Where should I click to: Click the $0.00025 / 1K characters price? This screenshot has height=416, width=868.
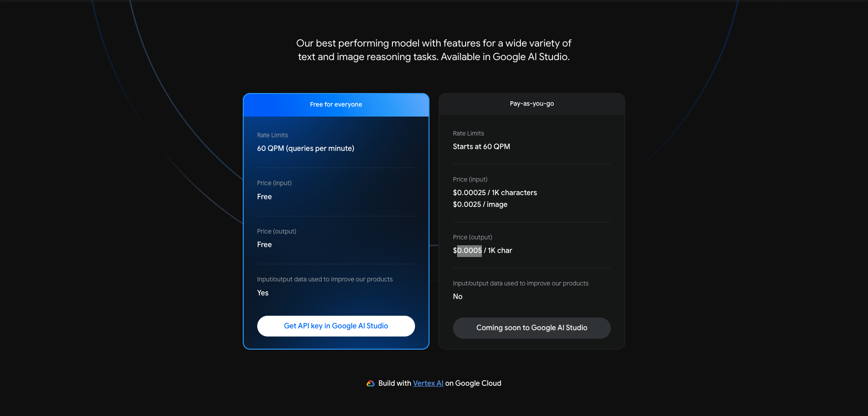coord(495,193)
